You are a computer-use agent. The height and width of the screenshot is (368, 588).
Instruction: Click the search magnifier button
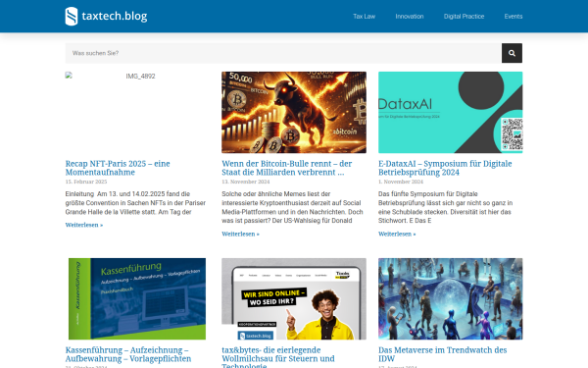[x=512, y=53]
